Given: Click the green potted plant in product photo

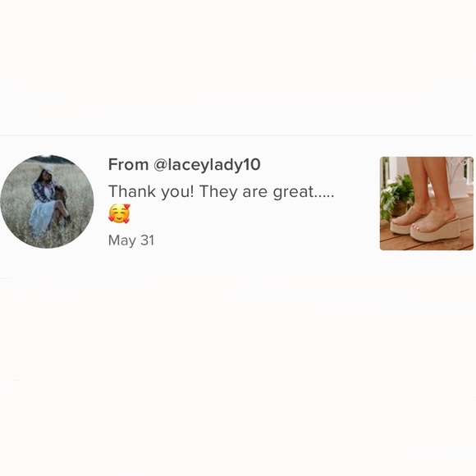Looking at the screenshot, I should (396, 197).
